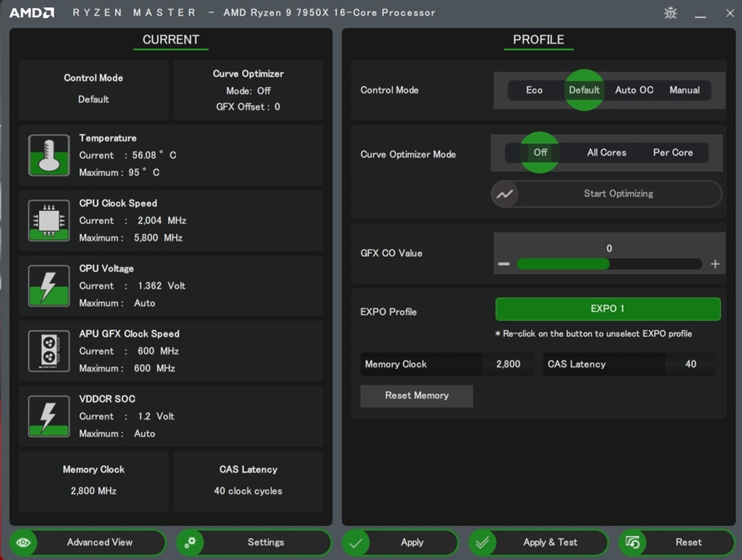The height and width of the screenshot is (560, 742).
Task: Set Curve Optimizer Mode to Off
Action: 540,152
